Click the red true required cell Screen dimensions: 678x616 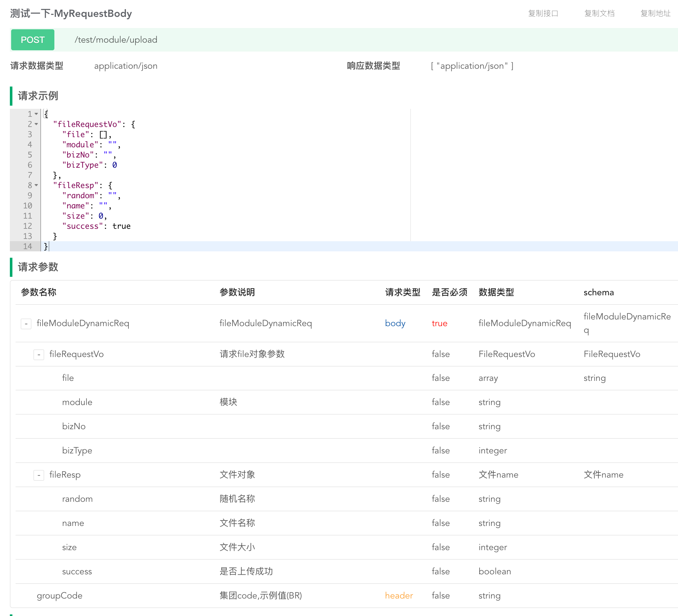tap(439, 323)
